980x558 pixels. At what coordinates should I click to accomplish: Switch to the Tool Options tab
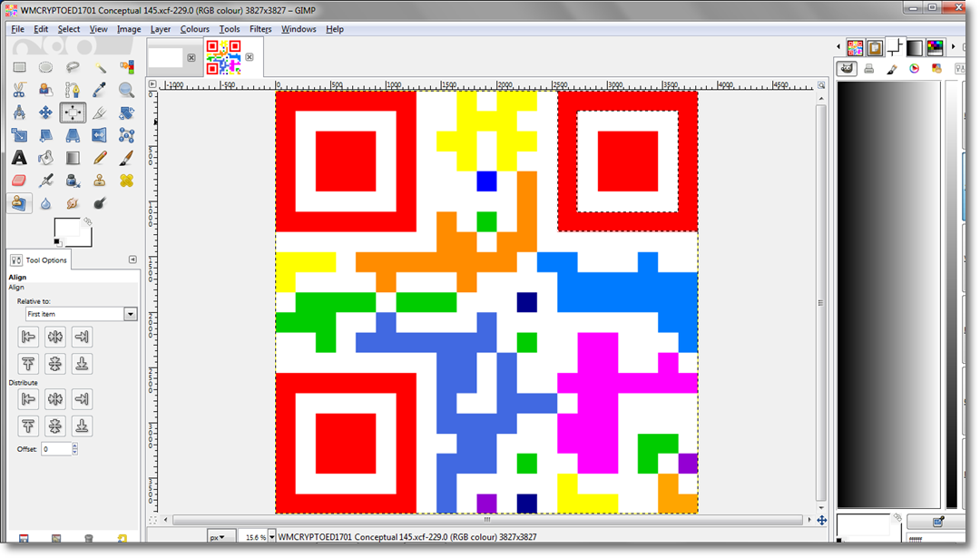39,259
